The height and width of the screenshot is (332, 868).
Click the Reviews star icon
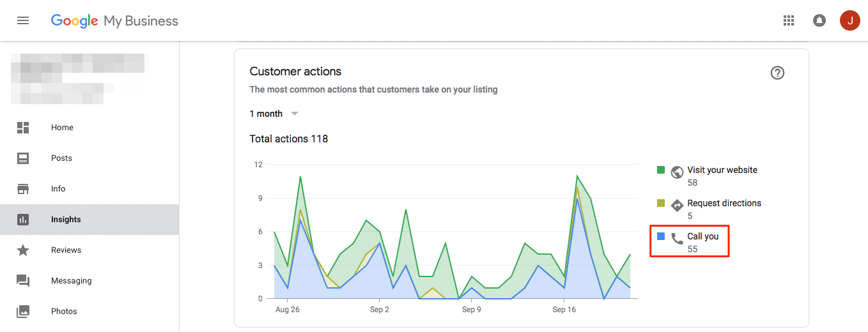(x=23, y=250)
